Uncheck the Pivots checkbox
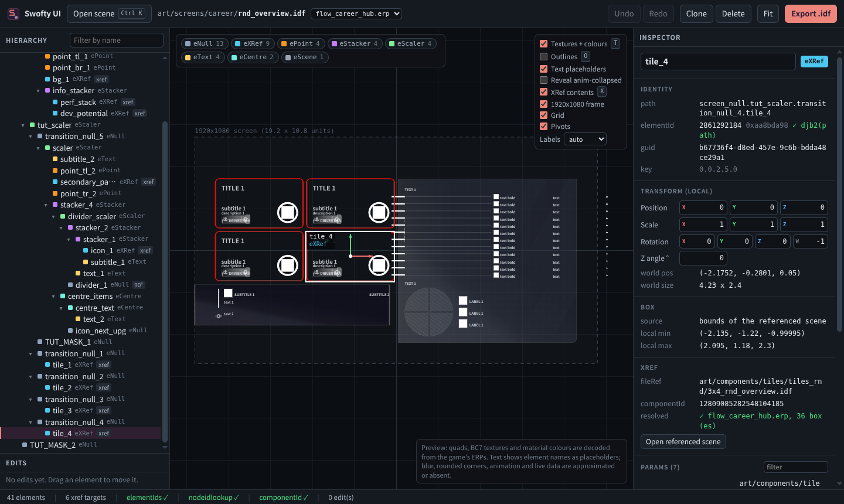Image resolution: width=844 pixels, height=504 pixels. tap(544, 127)
